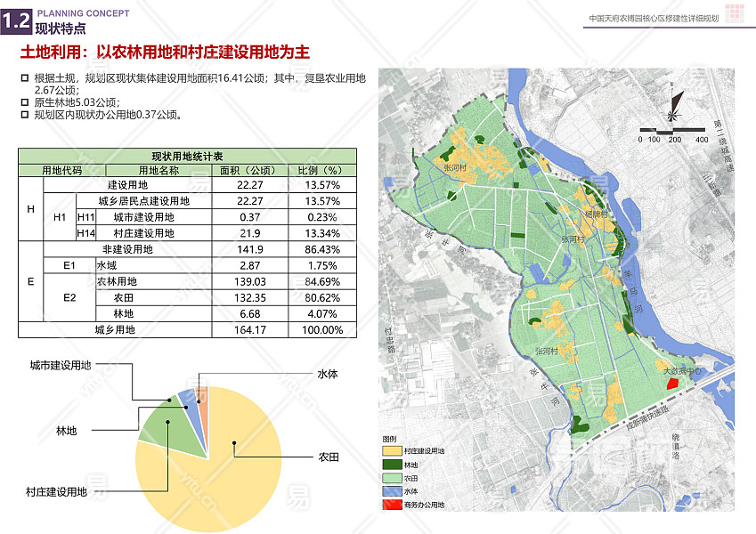Click the 用地代码 table column header
This screenshot has height=534, width=756.
tap(61, 170)
